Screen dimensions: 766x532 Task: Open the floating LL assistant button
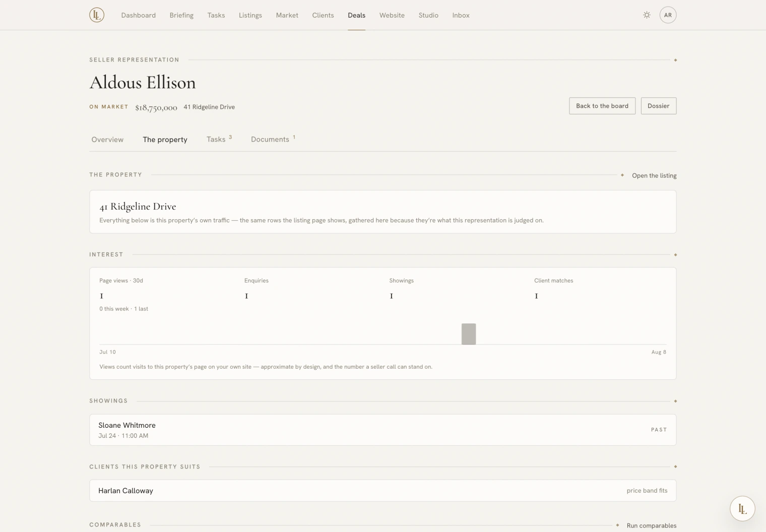742,508
